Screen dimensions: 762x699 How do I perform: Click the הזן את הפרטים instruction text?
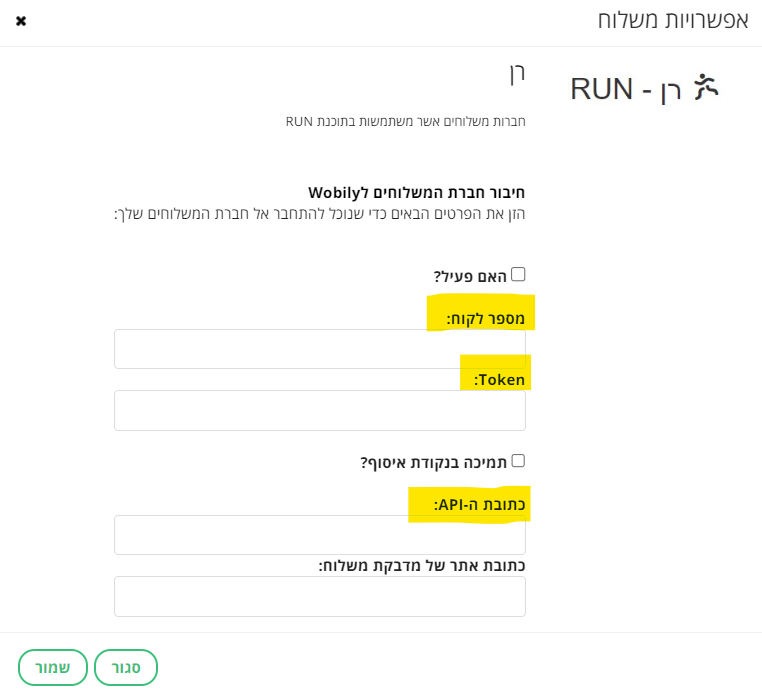pyautogui.click(x=320, y=214)
